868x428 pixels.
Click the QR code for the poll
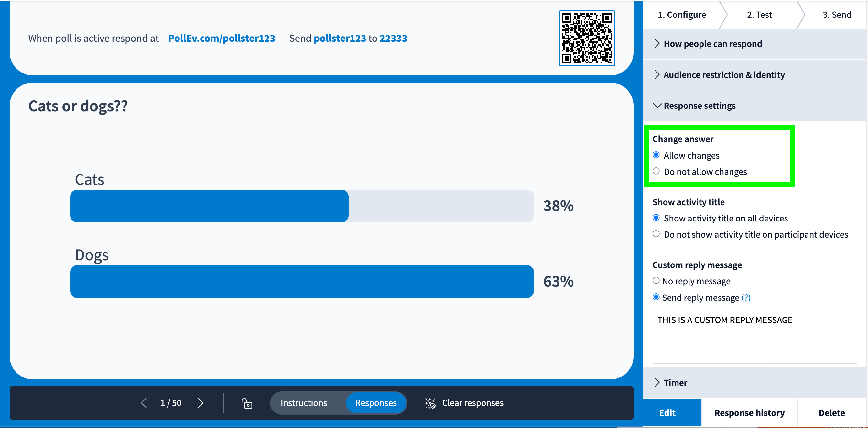586,38
